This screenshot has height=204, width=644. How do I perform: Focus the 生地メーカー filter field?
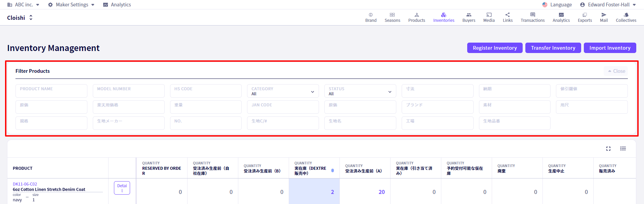tap(128, 123)
